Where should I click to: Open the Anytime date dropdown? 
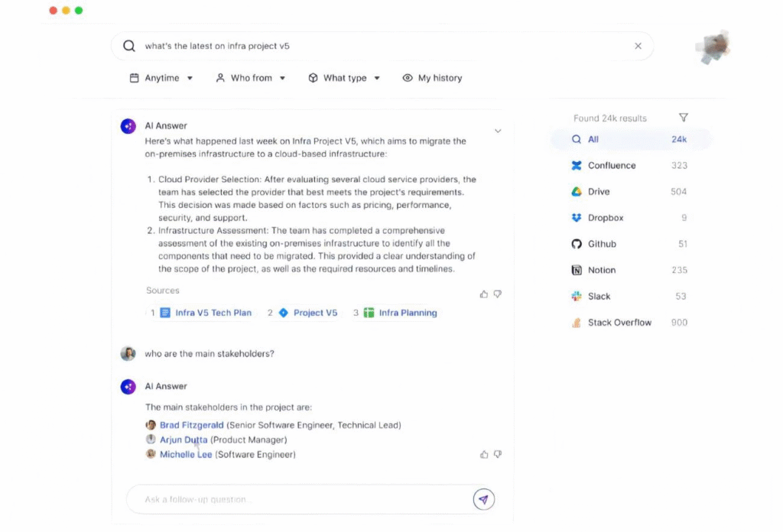click(161, 78)
